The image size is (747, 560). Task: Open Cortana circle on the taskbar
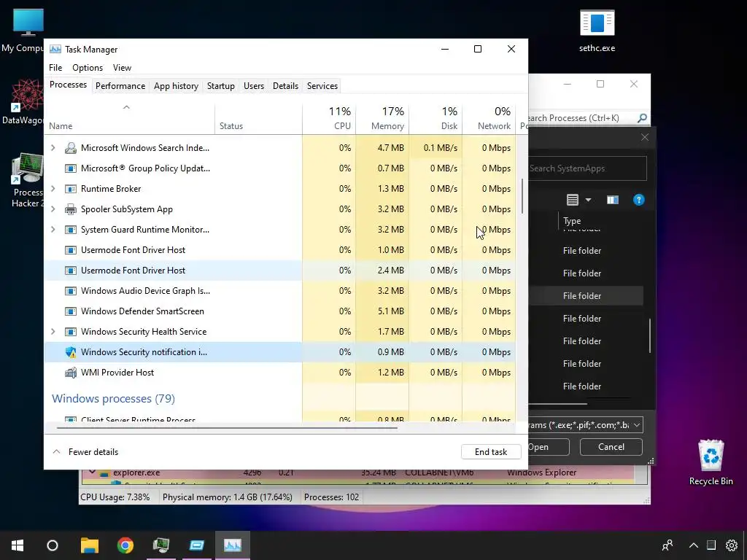click(x=53, y=545)
